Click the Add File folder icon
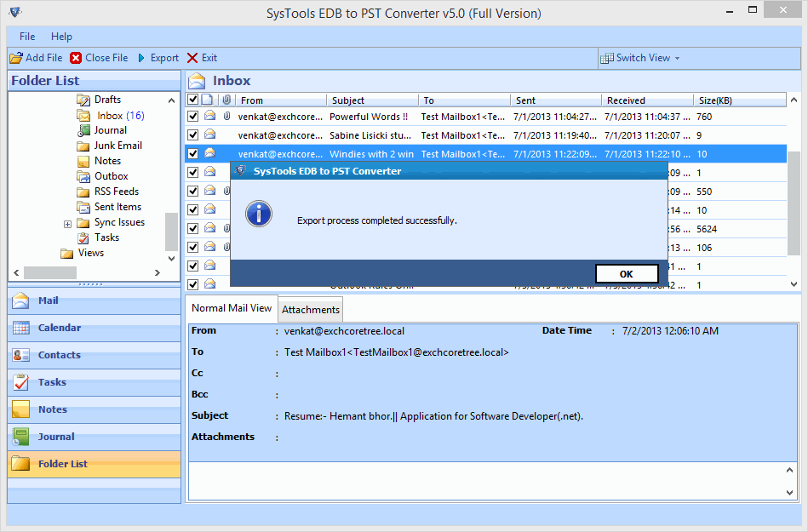This screenshot has height=532, width=808. (16, 58)
